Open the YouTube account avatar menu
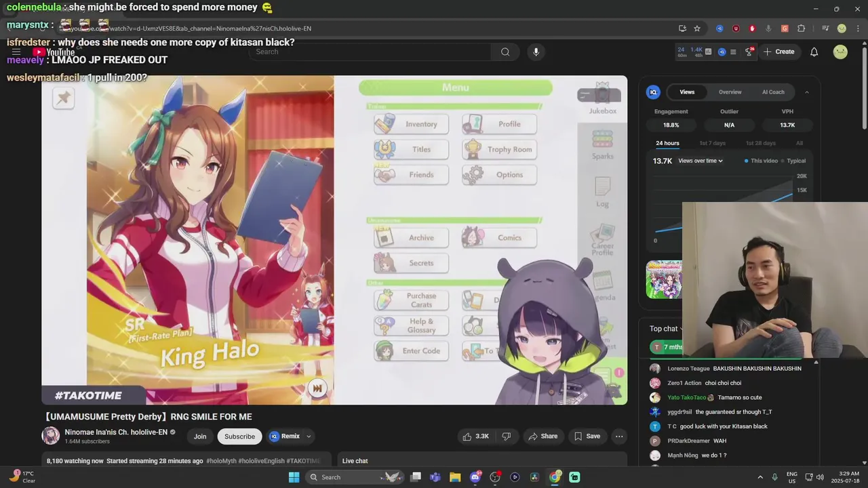Viewport: 868px width, 488px height. (x=840, y=52)
